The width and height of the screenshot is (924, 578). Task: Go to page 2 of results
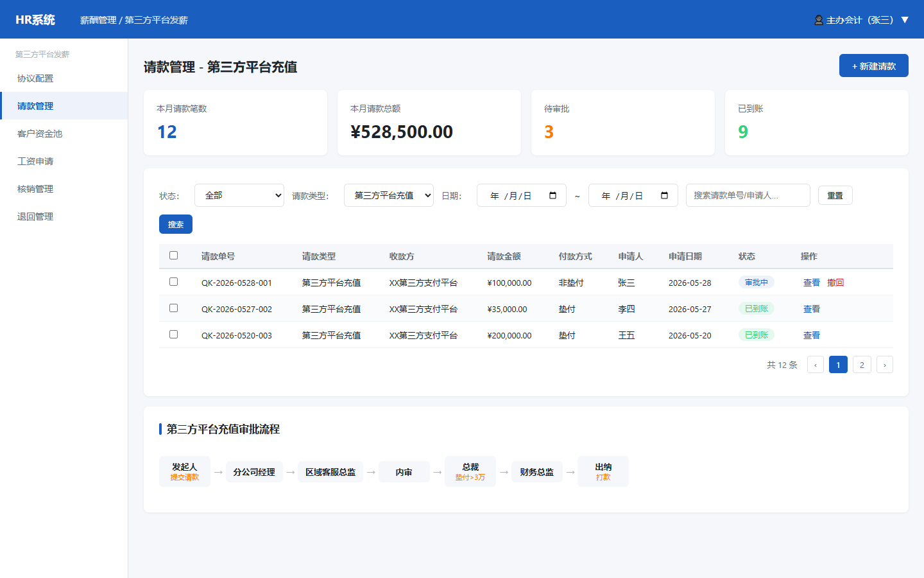point(862,365)
